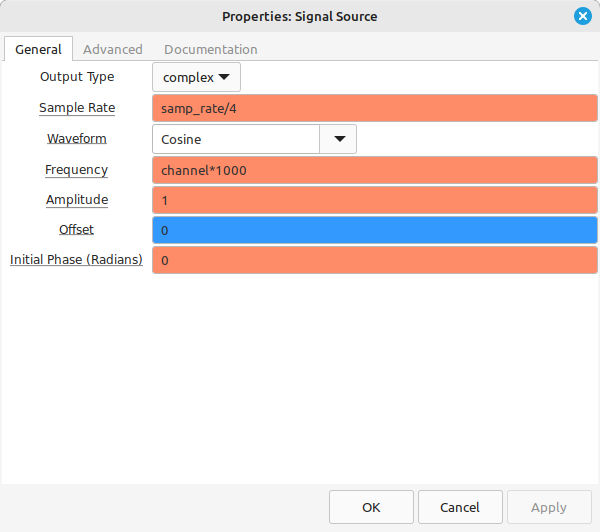
Task: Click the Sample Rate label
Action: click(77, 108)
